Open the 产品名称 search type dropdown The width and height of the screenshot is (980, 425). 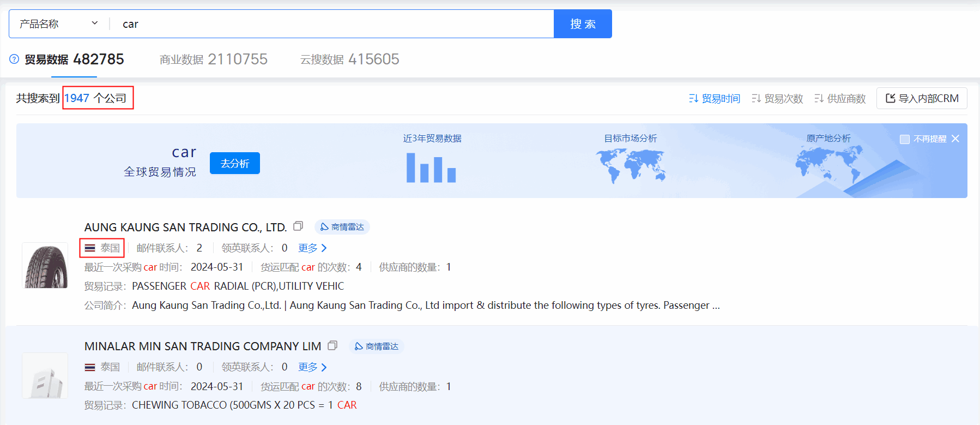coord(59,24)
